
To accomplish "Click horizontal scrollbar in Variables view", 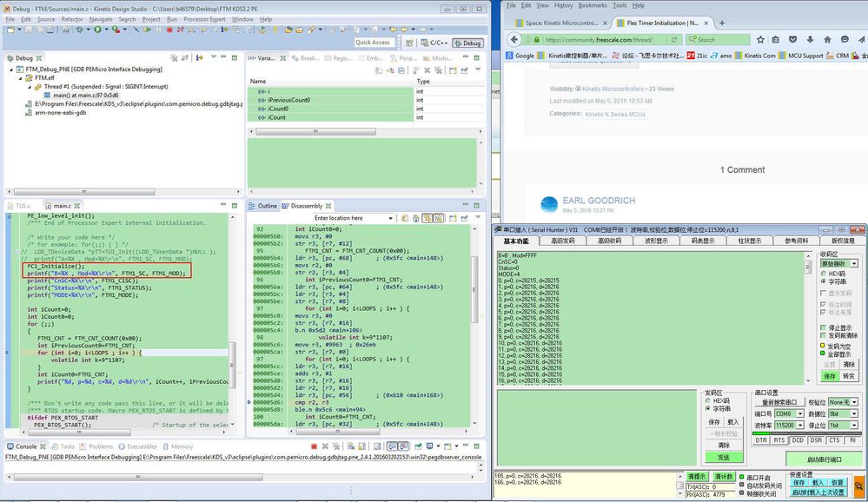I will click(315, 132).
